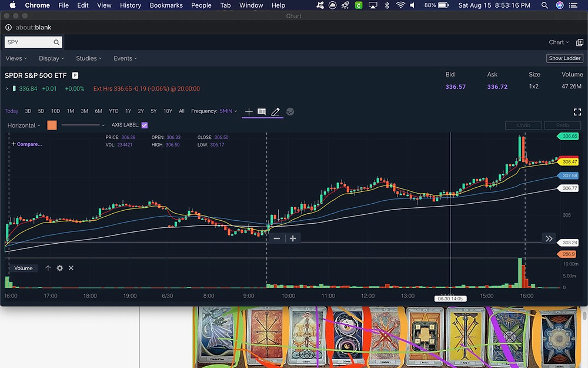The image size is (588, 368).
Task: Zoom out the chart with minus button
Action: (277, 238)
